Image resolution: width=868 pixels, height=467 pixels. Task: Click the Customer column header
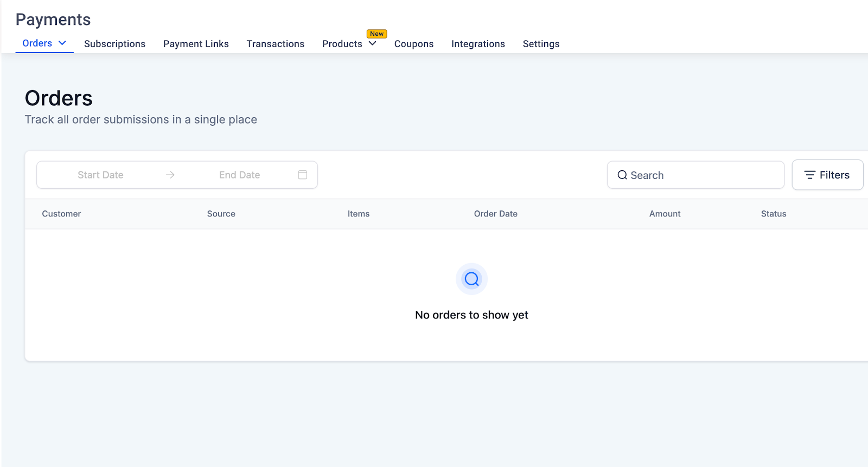pyautogui.click(x=61, y=214)
